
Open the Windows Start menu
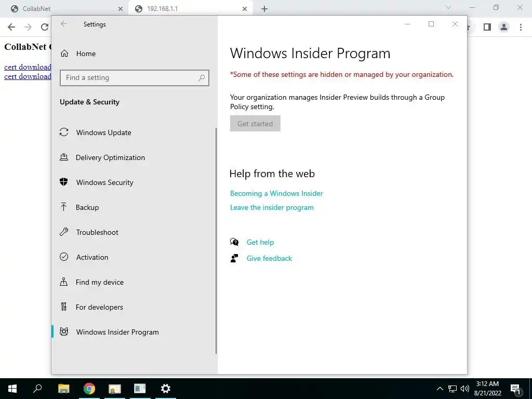[x=12, y=389]
